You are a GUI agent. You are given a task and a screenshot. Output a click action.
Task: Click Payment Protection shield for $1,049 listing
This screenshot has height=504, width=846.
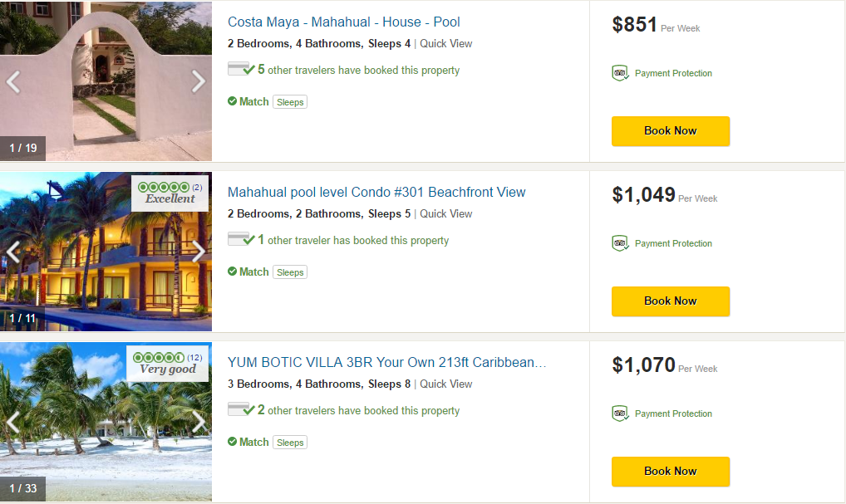tap(619, 243)
